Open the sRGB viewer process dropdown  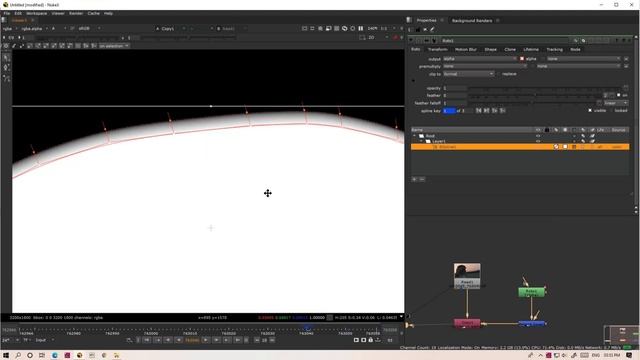point(89,29)
